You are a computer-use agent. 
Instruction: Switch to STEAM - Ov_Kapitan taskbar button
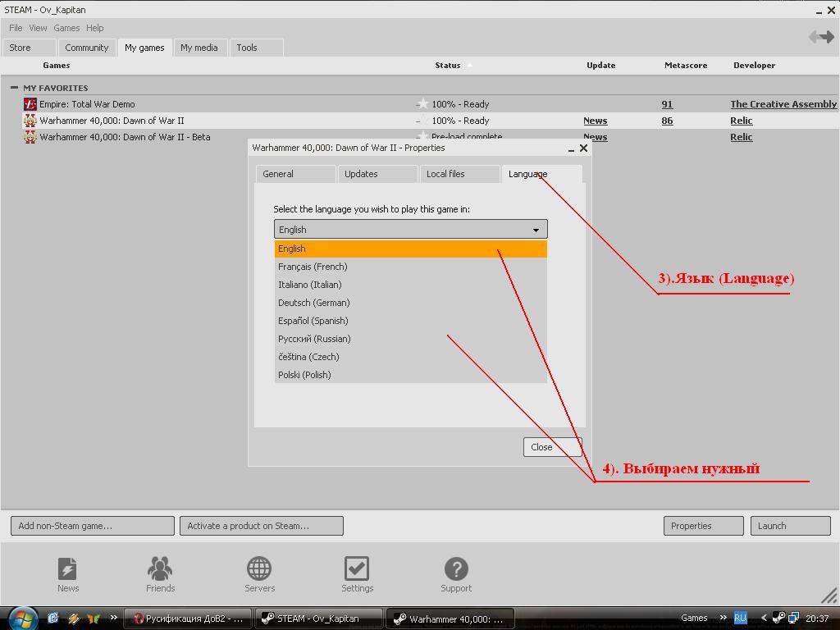pos(319,619)
